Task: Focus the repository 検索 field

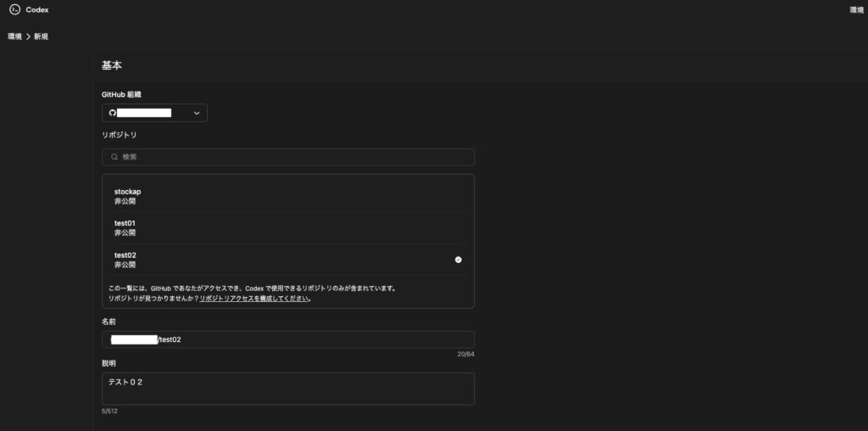Action: click(x=288, y=157)
